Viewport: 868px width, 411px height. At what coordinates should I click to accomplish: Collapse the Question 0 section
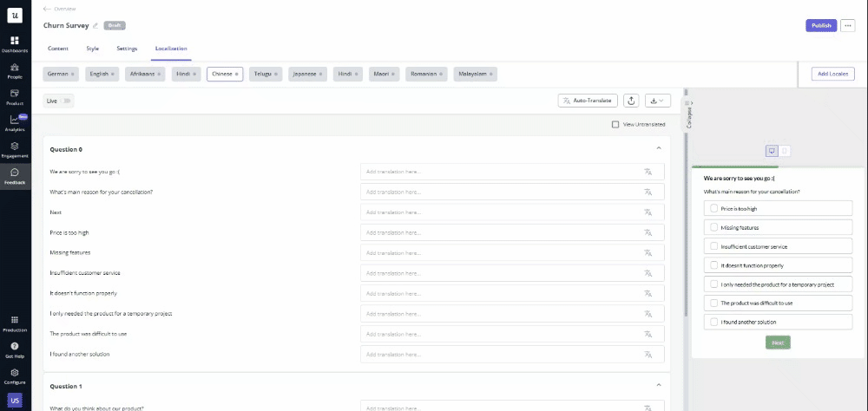[658, 148]
